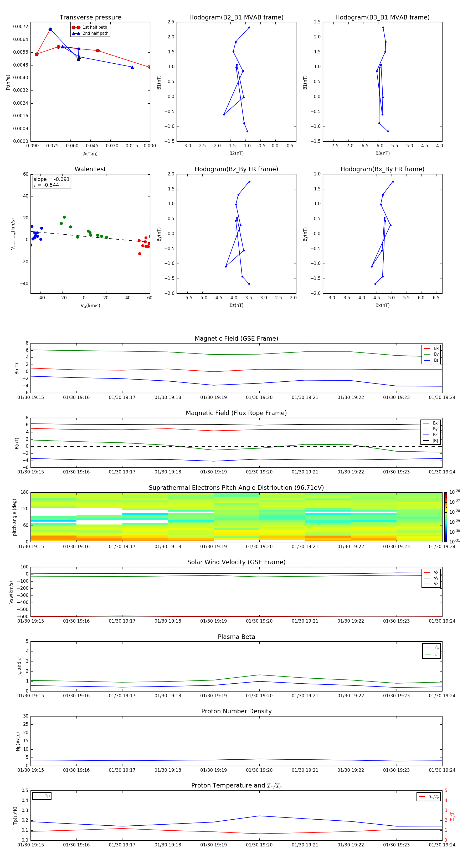The height and width of the screenshot is (868, 473).
Task: Click the "Pt(nPa)" y-axis label
Action: click(8, 82)
